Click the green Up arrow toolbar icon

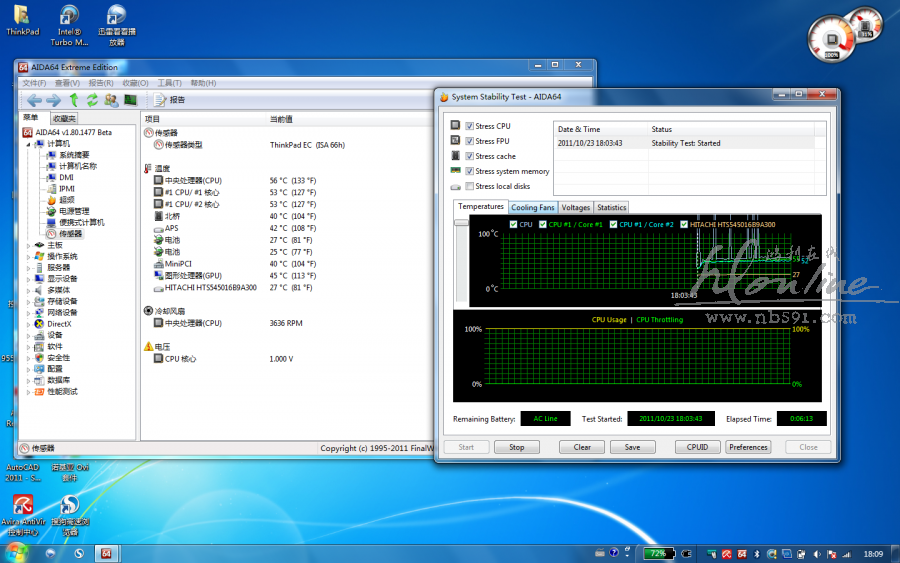[x=74, y=100]
